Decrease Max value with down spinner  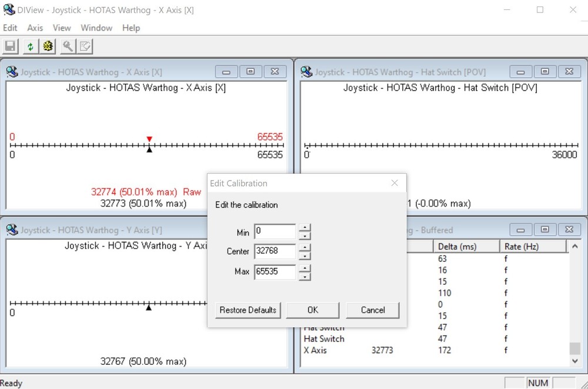point(305,277)
